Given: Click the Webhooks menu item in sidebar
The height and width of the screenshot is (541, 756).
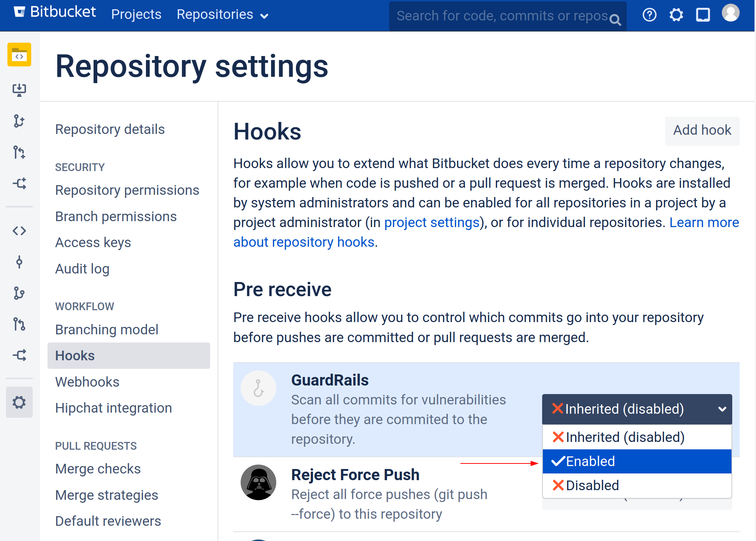Looking at the screenshot, I should click(x=87, y=381).
